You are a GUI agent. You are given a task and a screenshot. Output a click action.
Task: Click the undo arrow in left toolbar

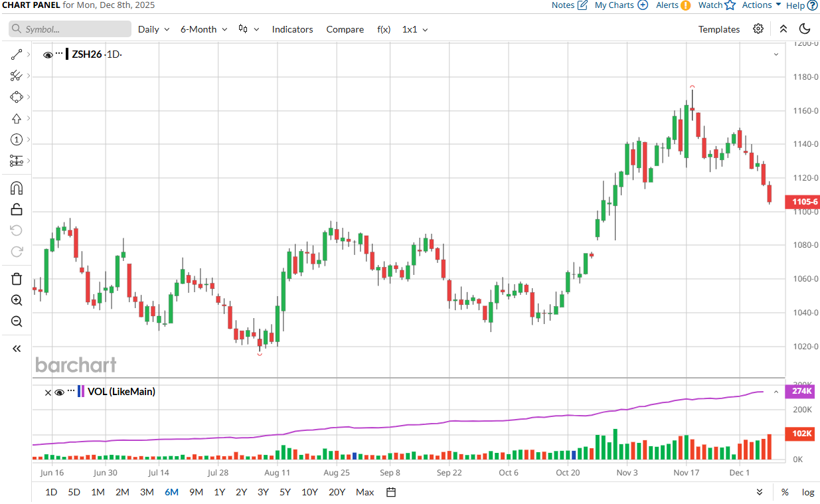pos(17,230)
